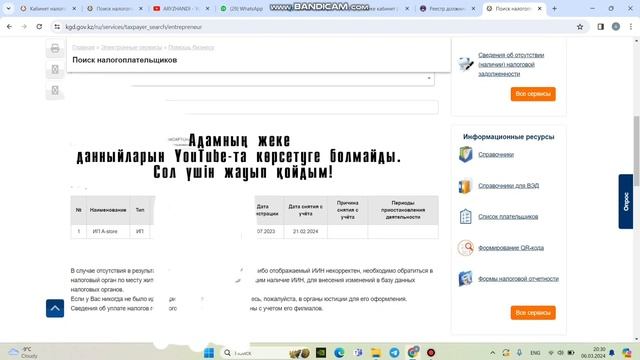This screenshot has height=360, width=640.
Task: Open Bandicam recorder icon in taskbar
Action: point(431,353)
